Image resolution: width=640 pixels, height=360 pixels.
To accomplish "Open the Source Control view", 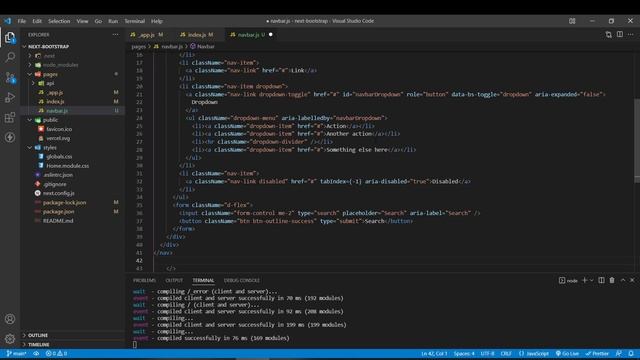I will click(10, 77).
